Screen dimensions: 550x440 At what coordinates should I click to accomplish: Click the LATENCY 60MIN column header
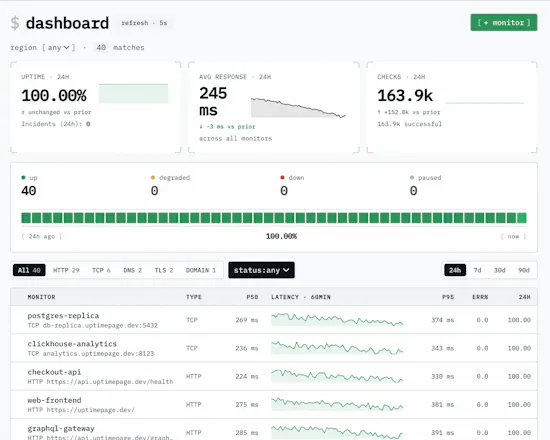301,297
